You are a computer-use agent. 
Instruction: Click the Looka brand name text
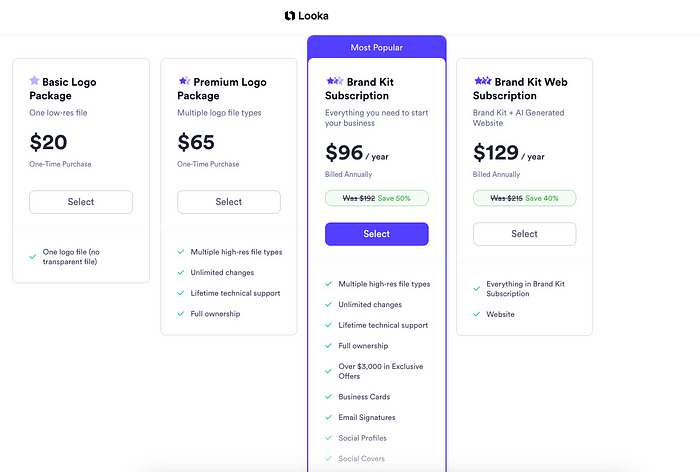(313, 16)
